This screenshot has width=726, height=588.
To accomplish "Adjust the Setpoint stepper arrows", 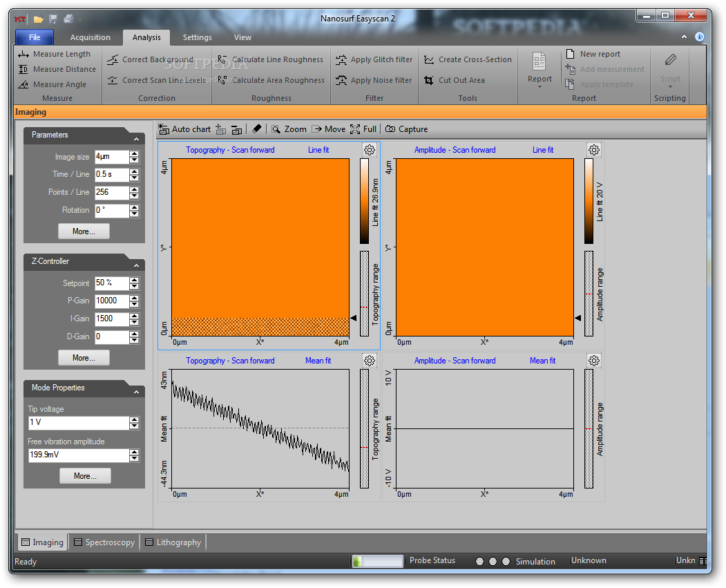I will [x=134, y=283].
